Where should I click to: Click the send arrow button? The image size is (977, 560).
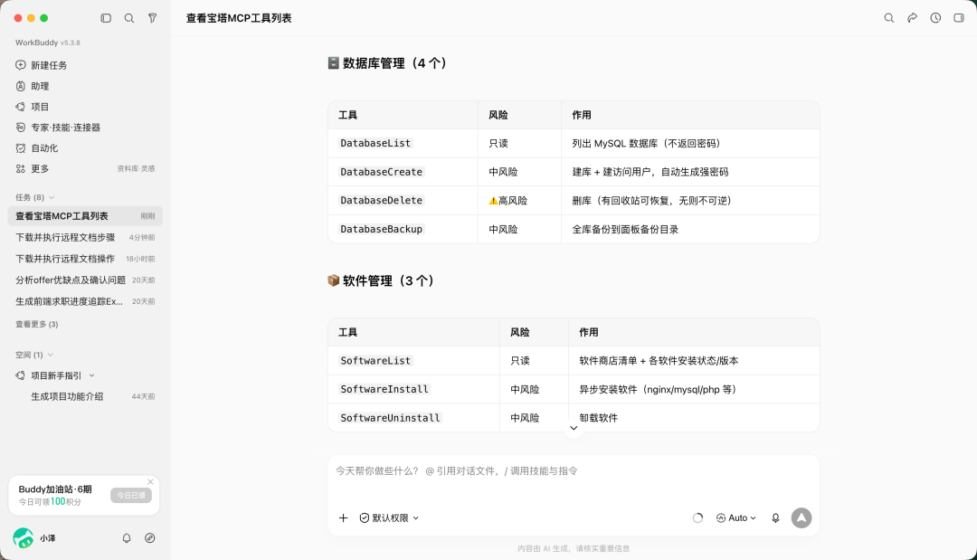[x=802, y=517]
